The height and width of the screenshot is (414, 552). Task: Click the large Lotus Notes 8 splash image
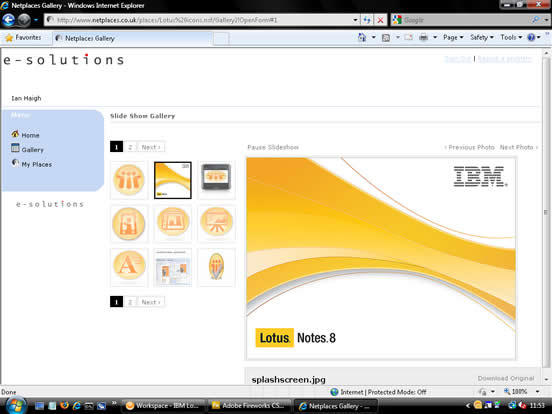pos(381,258)
